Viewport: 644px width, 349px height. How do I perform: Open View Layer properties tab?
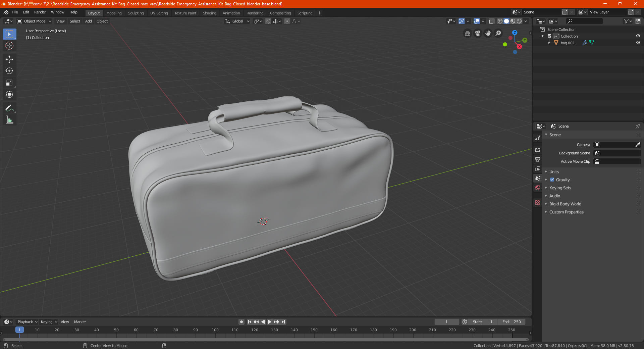538,168
